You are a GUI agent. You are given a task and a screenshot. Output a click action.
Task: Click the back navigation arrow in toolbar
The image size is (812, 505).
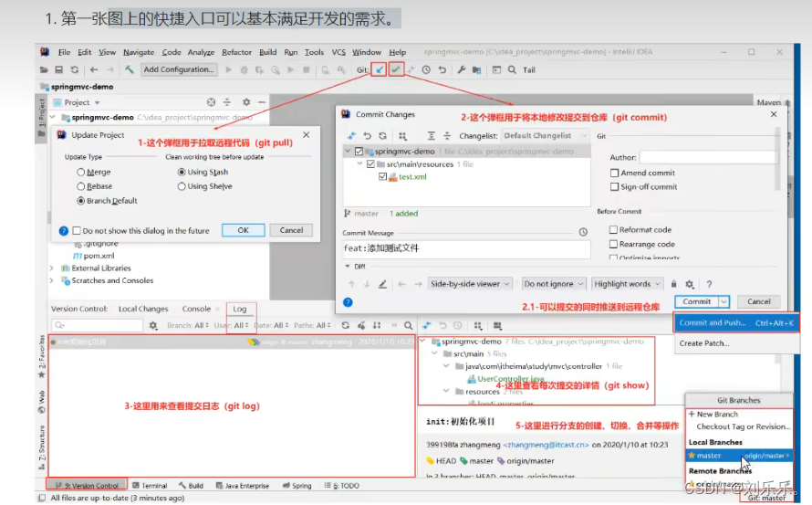pos(94,69)
